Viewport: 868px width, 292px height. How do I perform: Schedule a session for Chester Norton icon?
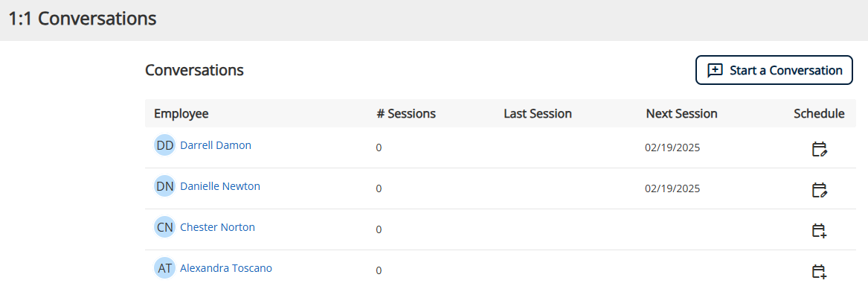coord(820,231)
